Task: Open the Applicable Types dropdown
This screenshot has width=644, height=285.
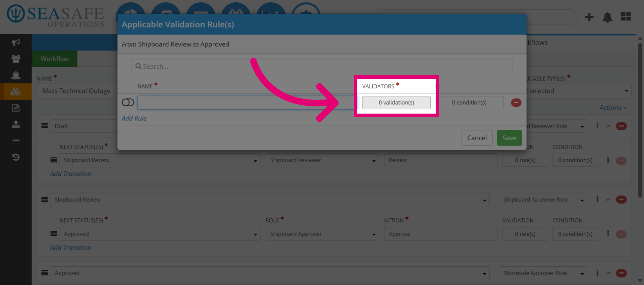Action: (579, 91)
